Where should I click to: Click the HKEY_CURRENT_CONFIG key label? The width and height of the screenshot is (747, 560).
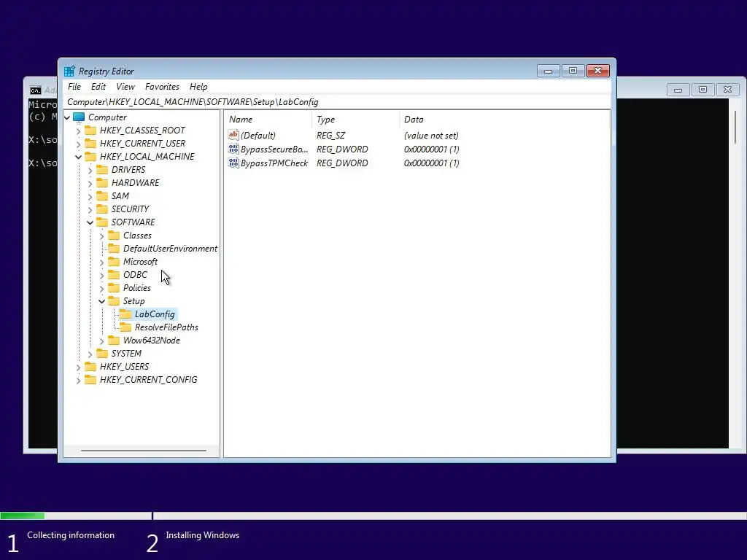[148, 379]
